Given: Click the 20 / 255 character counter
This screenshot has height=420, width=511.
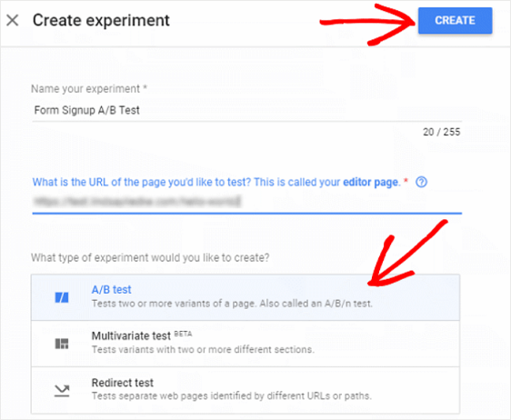Looking at the screenshot, I should [442, 132].
